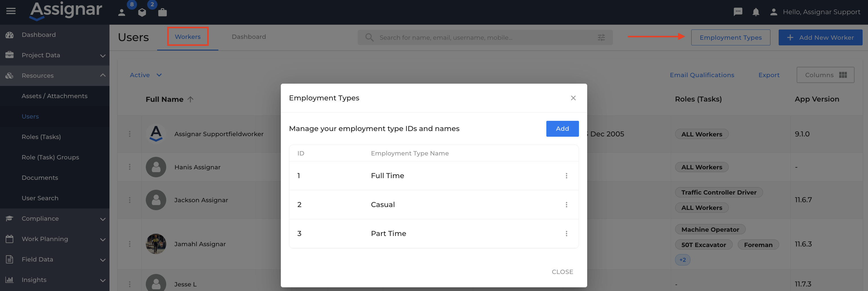Click the sort arrow beside Full Name
868x291 pixels.
(190, 99)
